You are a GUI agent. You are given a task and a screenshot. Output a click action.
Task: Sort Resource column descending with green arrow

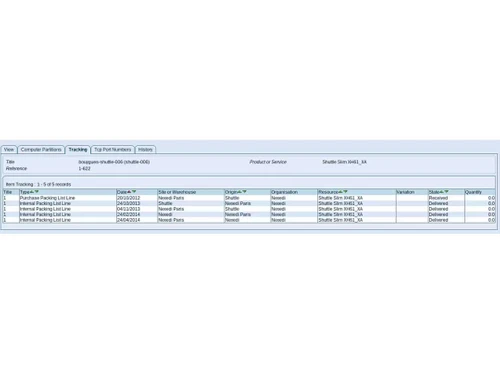[345, 192]
